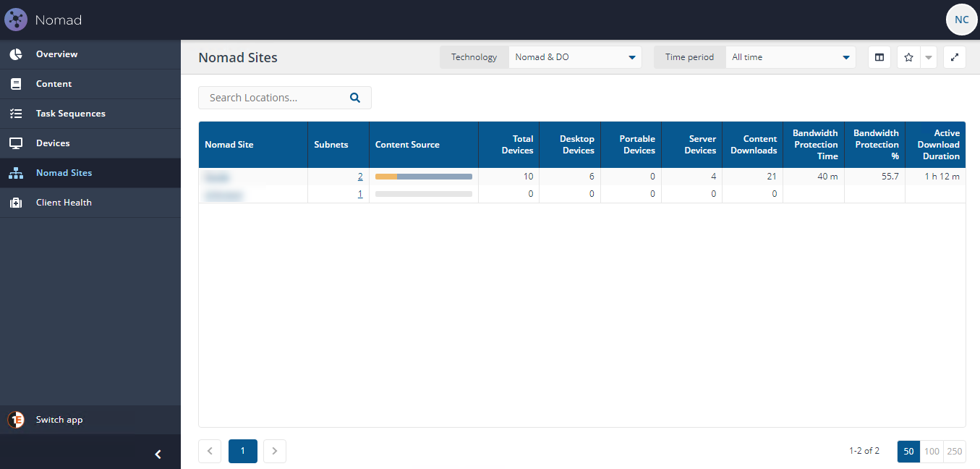Click the first row's orange-blue content source bar
This screenshot has height=469, width=980.
tap(424, 177)
